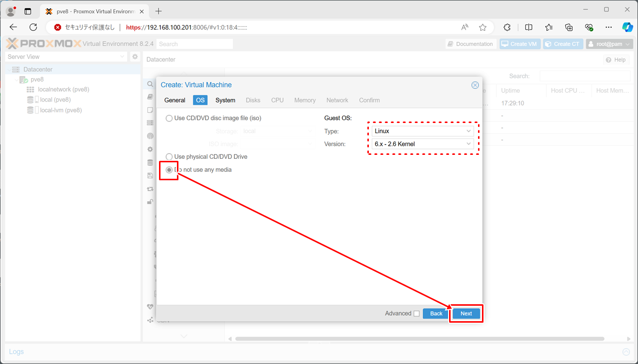
Task: Click the browser refresh icon
Action: point(33,27)
